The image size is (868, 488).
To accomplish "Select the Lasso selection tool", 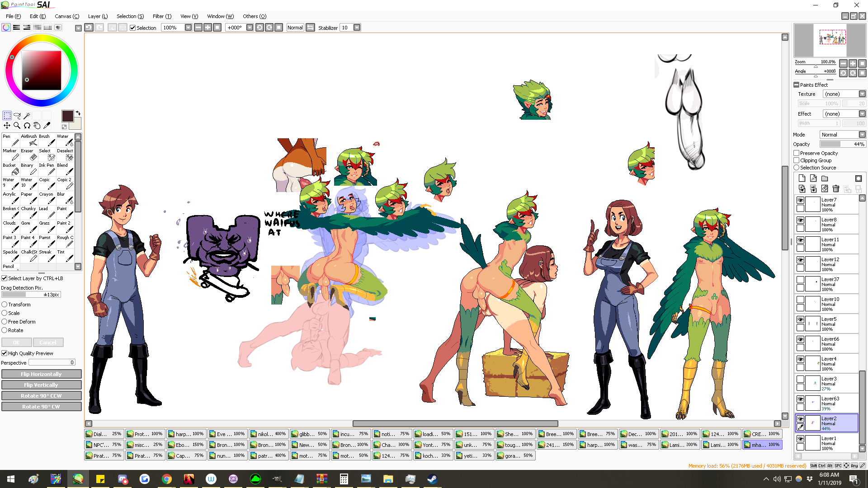I will point(17,115).
